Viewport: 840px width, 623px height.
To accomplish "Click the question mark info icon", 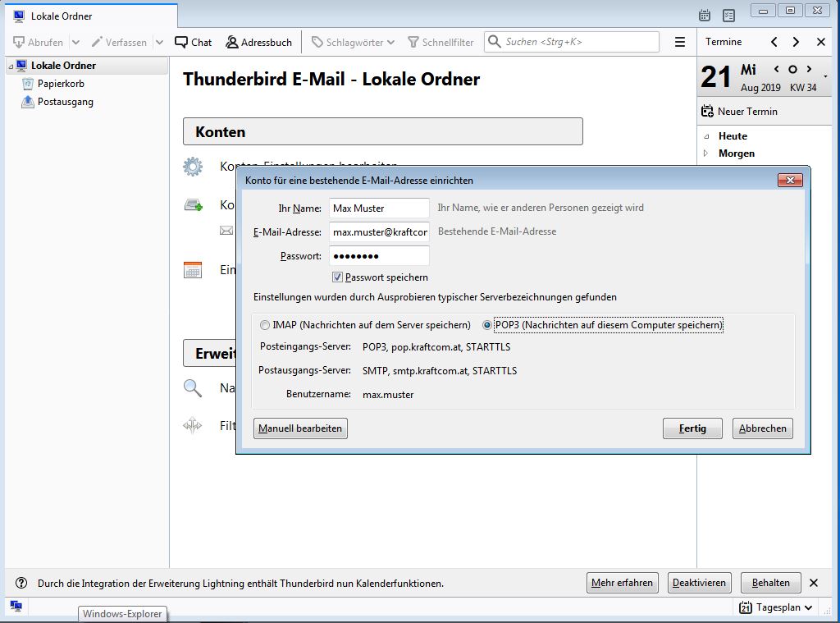I will 21,583.
